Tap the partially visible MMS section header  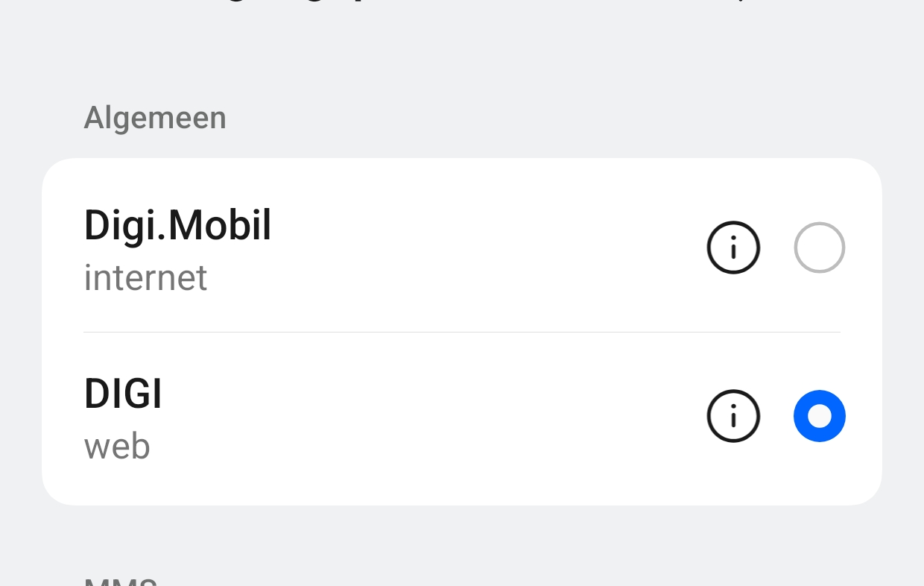121,581
